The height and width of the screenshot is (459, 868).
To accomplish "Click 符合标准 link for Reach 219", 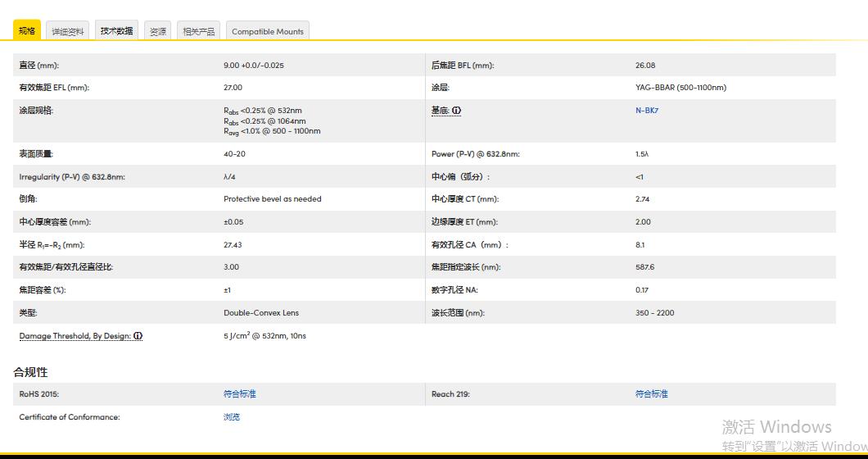I will [651, 394].
